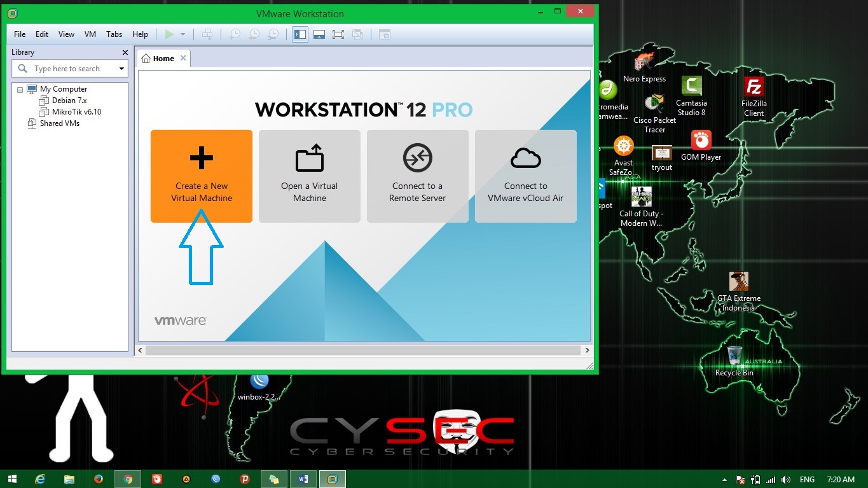This screenshot has width=868, height=488.
Task: Click the Send Ctrl+Alt+Del toolbar icon
Action: [x=207, y=34]
